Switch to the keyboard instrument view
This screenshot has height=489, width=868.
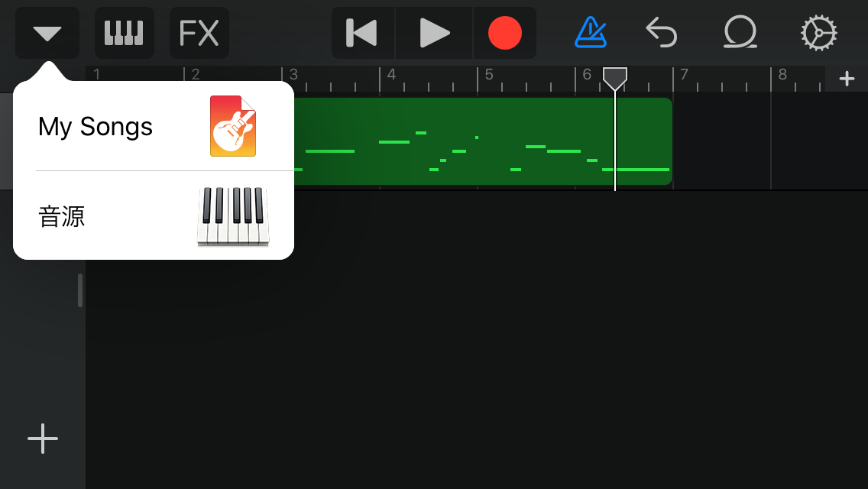click(x=124, y=33)
